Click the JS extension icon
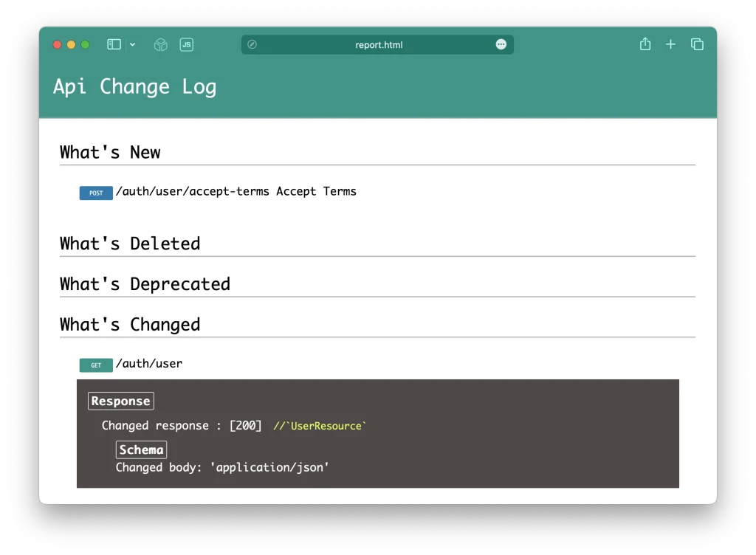This screenshot has height=555, width=756. tap(186, 44)
